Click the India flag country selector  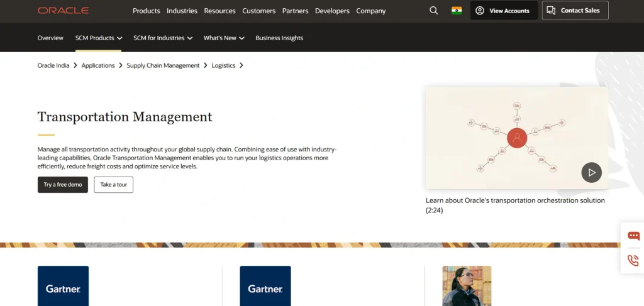(x=457, y=11)
